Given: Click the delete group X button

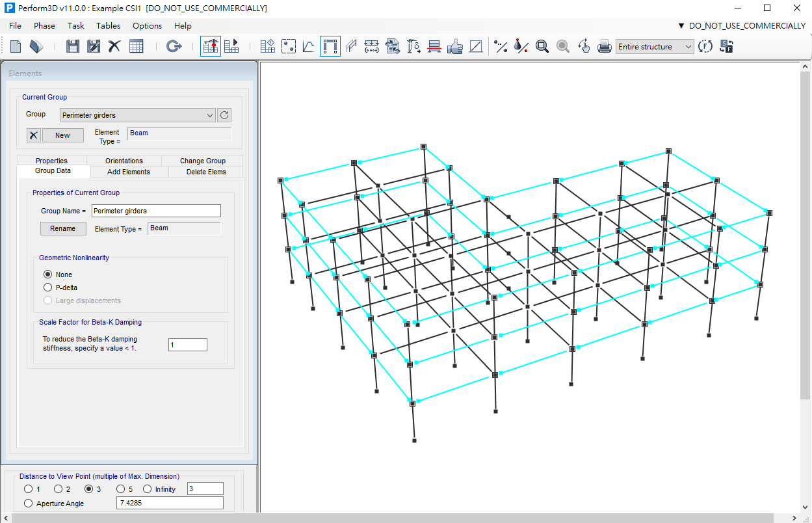Looking at the screenshot, I should click(x=34, y=135).
